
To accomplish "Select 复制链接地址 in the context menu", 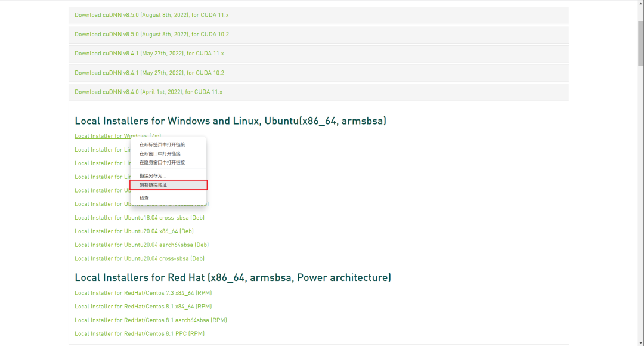I will (168, 185).
